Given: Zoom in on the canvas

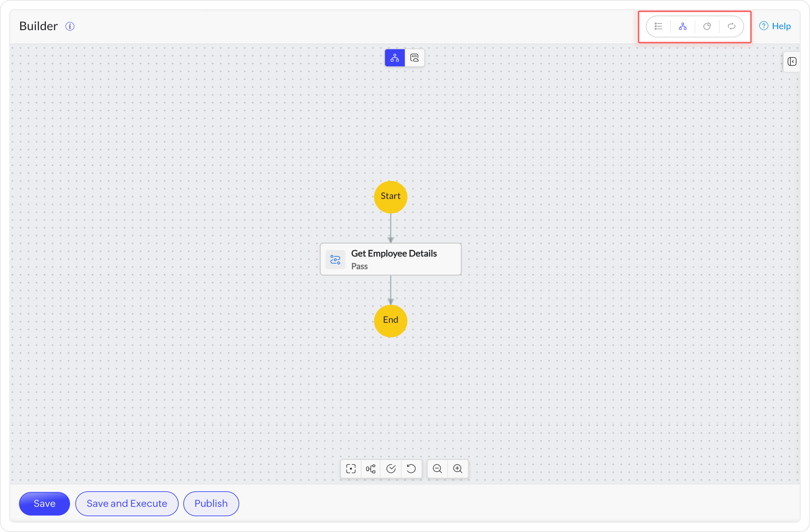Looking at the screenshot, I should coord(458,469).
